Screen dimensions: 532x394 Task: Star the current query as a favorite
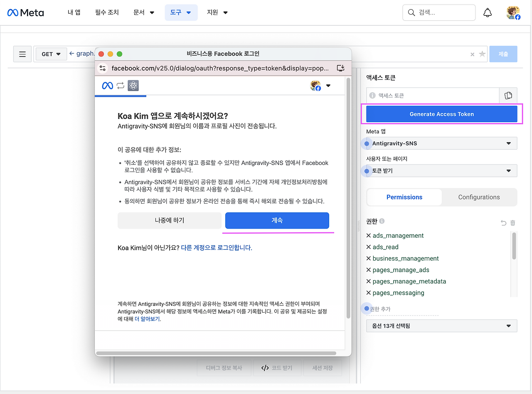click(x=482, y=54)
